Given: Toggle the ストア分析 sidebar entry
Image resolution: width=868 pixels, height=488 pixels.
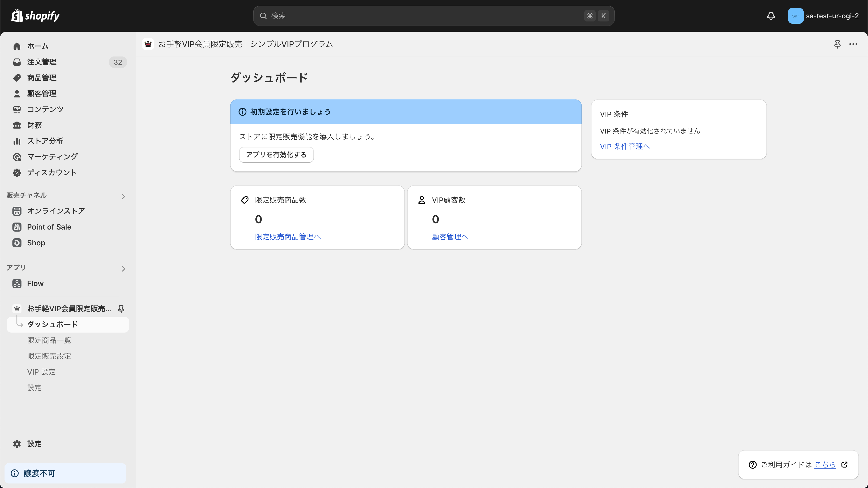Looking at the screenshot, I should [45, 141].
